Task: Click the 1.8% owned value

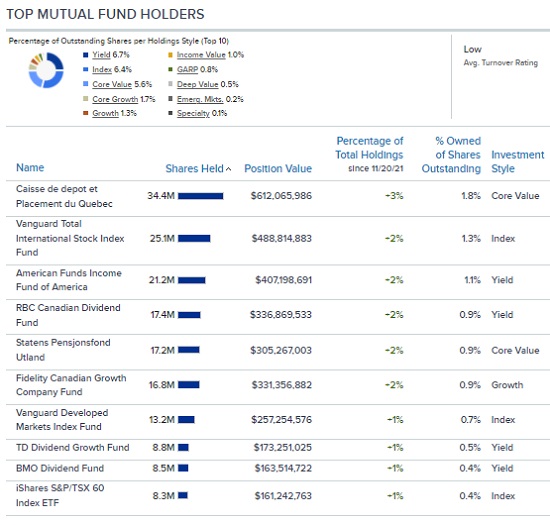Action: [471, 196]
